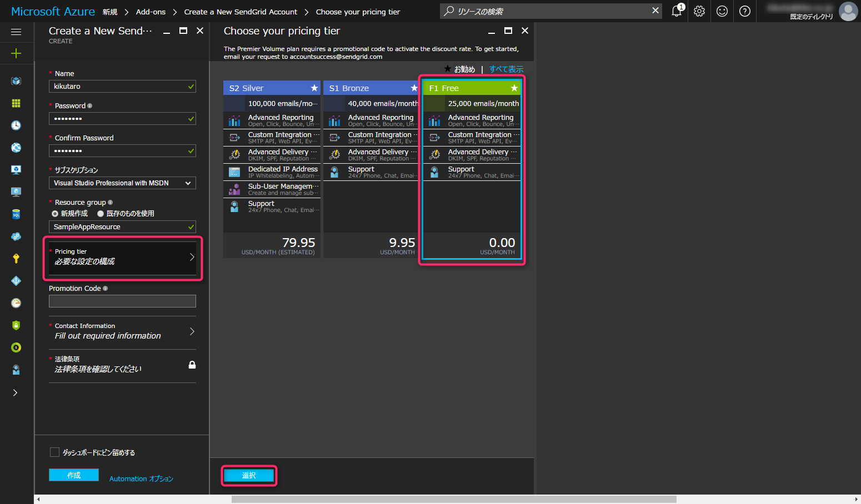Open the Add-ons breadcrumb item
This screenshot has height=504, width=861.
pyautogui.click(x=151, y=11)
